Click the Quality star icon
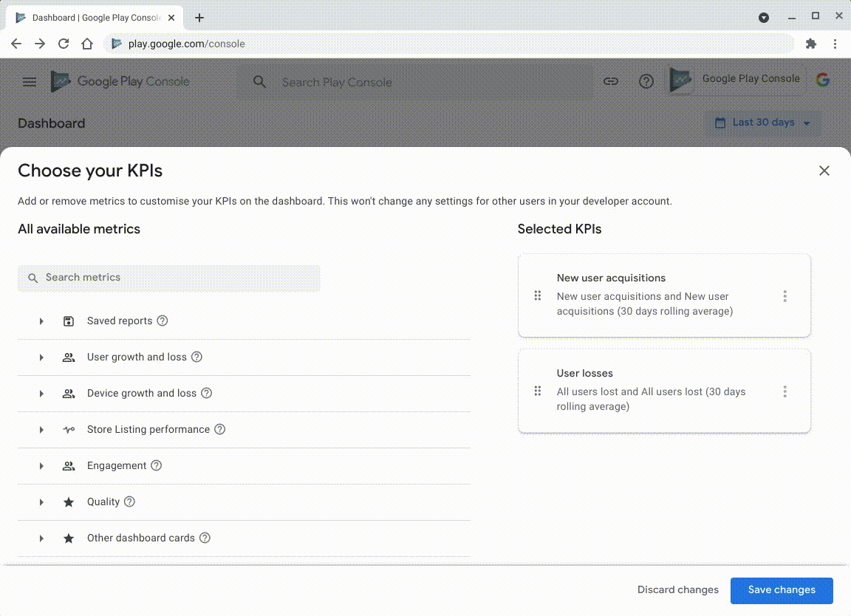Viewport: 851px width, 616px height. [69, 502]
